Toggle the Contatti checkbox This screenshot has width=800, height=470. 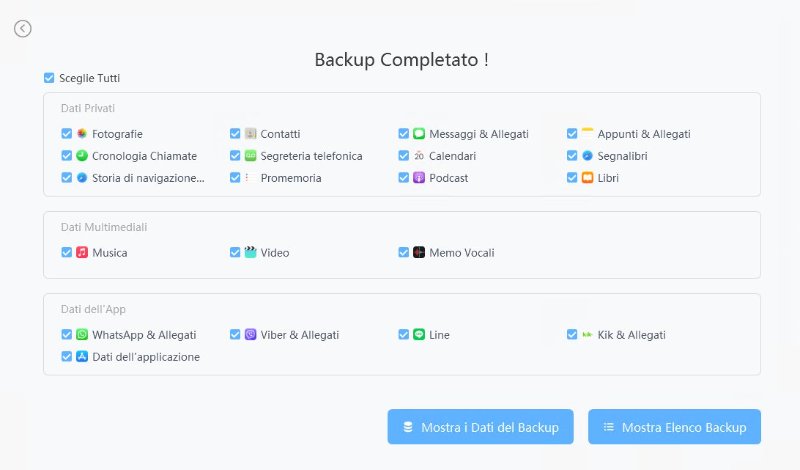click(235, 134)
